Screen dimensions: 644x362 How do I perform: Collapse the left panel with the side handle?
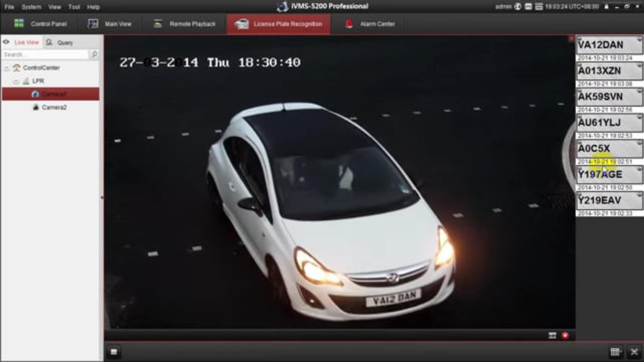(x=102, y=197)
